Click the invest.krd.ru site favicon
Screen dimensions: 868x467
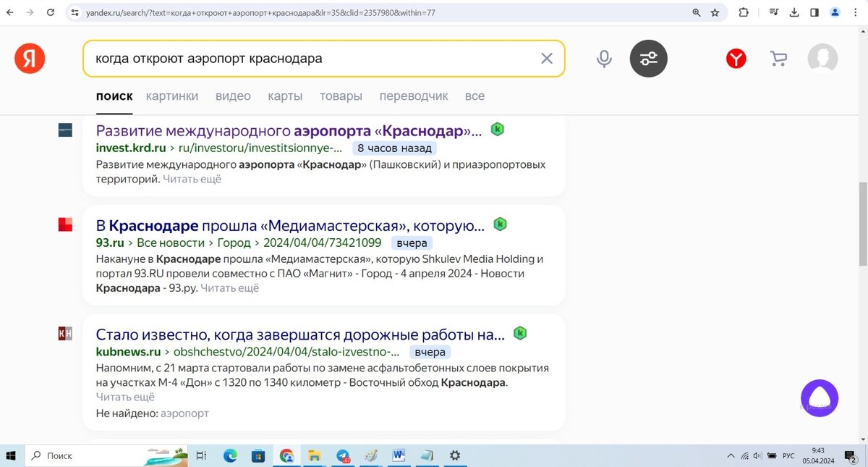click(65, 130)
